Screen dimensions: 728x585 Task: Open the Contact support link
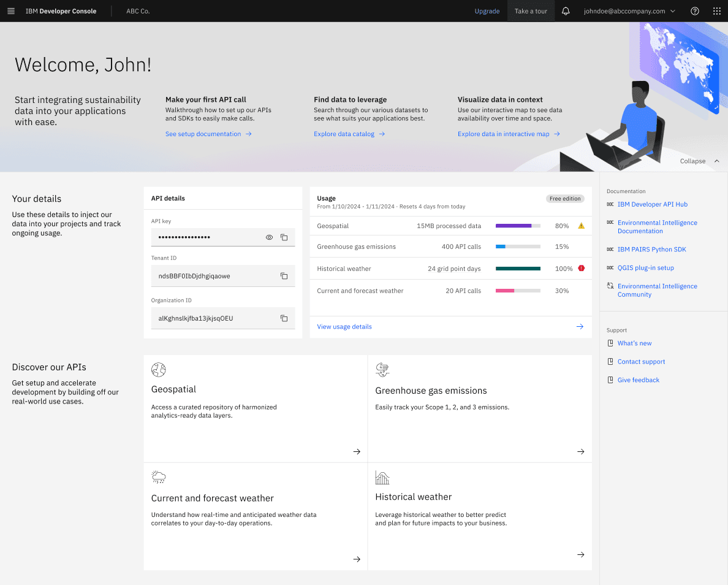tap(641, 362)
